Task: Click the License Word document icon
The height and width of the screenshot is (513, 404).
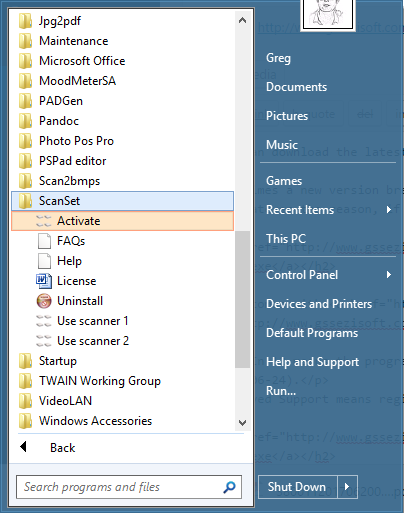Action: [x=44, y=281]
